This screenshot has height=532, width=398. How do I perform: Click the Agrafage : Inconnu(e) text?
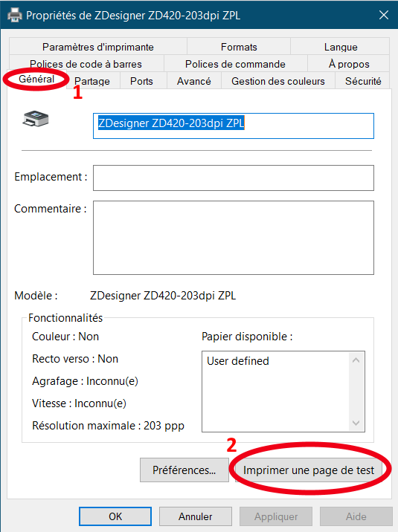85,381
